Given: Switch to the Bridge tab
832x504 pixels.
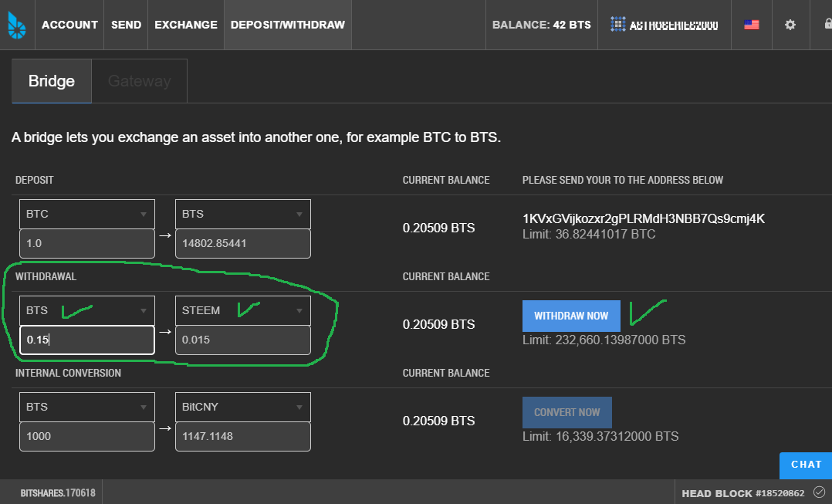Looking at the screenshot, I should tap(52, 81).
